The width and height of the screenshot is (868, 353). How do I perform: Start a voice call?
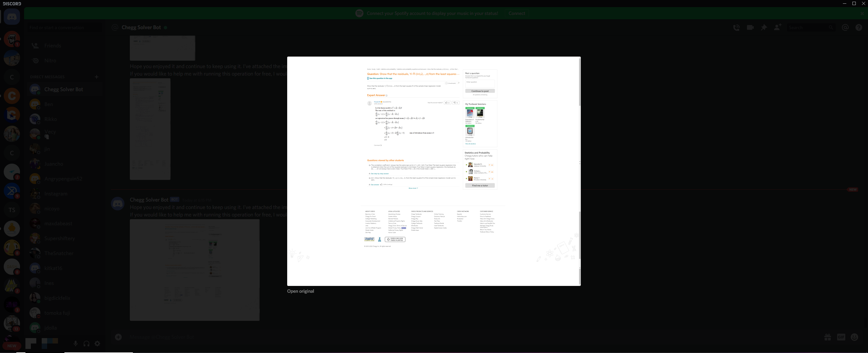736,27
